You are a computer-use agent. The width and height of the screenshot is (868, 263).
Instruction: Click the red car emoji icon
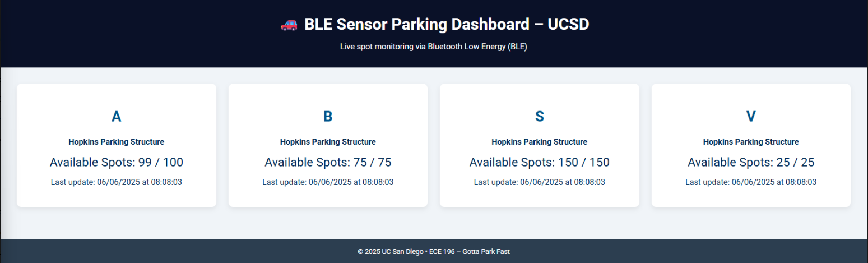[x=289, y=25]
